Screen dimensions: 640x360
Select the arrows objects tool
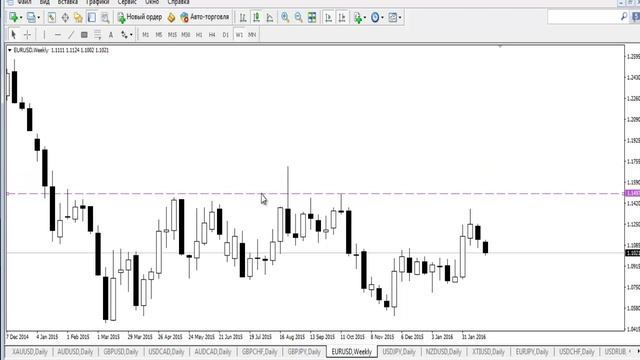[x=124, y=35]
